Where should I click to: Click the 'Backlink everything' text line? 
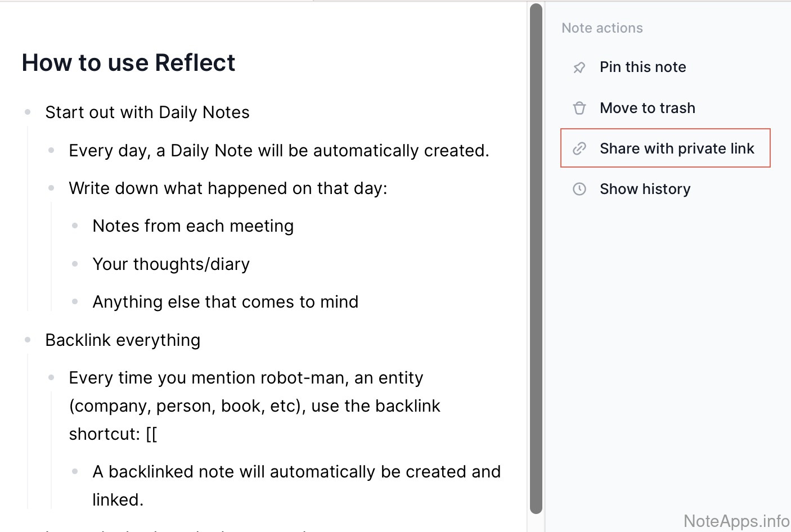point(123,340)
